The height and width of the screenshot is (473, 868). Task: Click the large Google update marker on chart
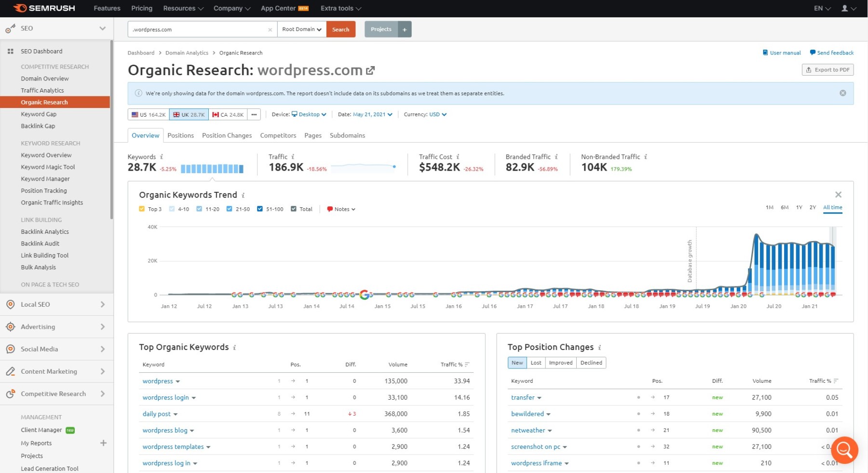coord(365,294)
